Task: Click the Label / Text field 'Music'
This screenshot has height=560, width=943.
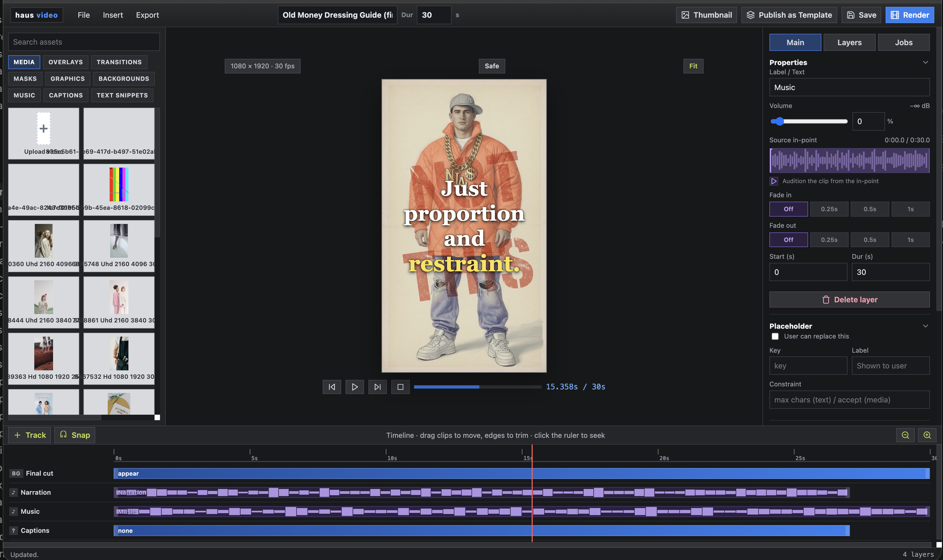Action: [849, 88]
